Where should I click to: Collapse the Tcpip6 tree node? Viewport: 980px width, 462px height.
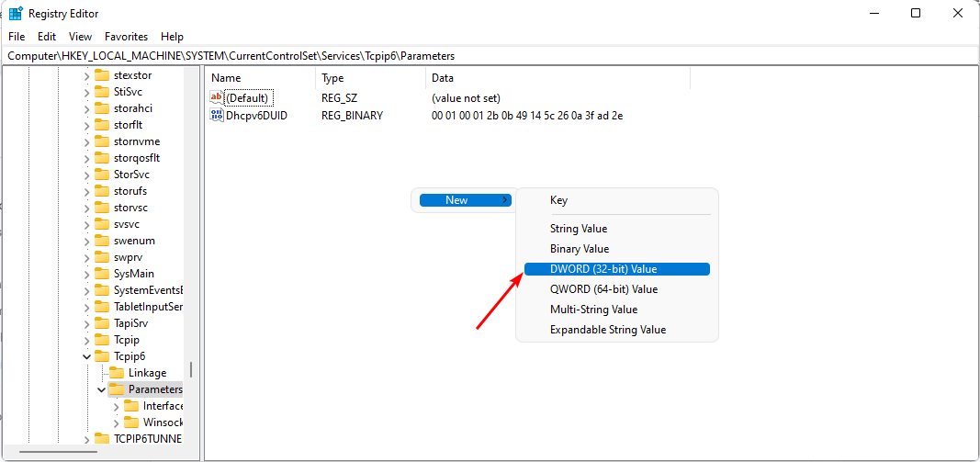87,356
